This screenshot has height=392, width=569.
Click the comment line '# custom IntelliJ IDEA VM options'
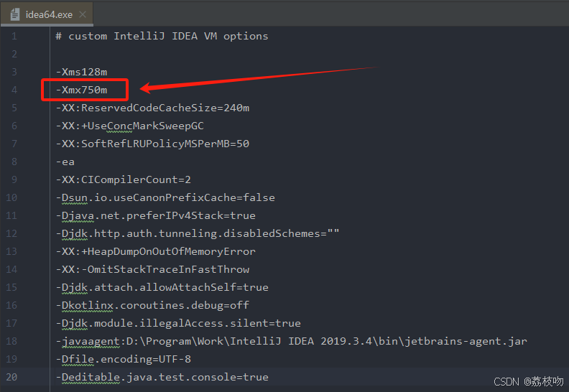point(162,37)
